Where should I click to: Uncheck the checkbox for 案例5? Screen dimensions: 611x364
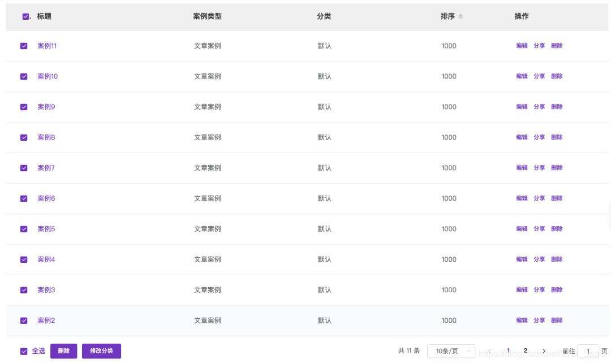click(24, 229)
